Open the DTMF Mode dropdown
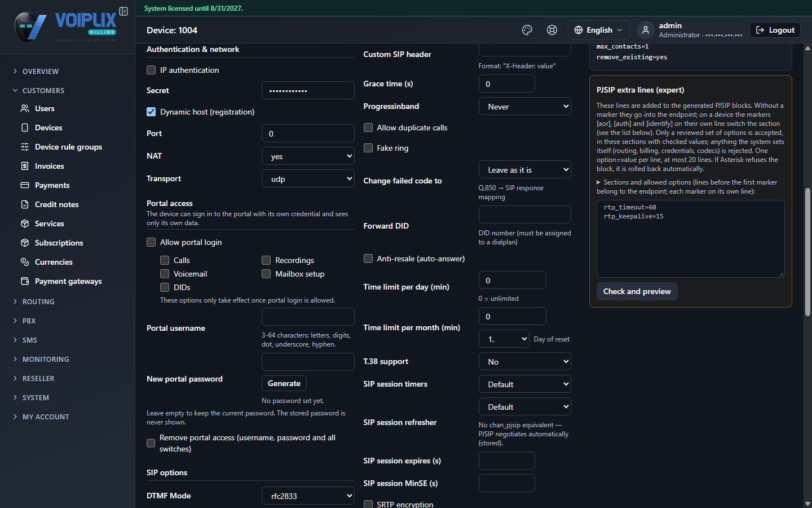This screenshot has width=812, height=508. 308,496
